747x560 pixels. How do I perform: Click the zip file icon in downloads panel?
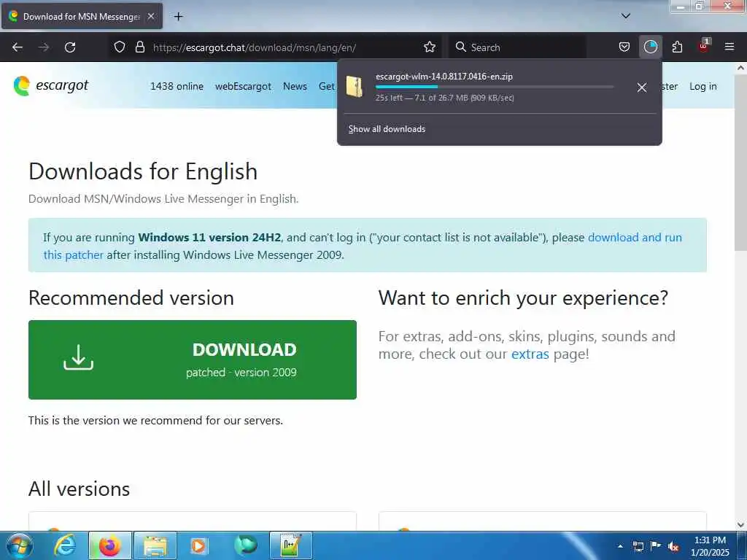pos(355,86)
